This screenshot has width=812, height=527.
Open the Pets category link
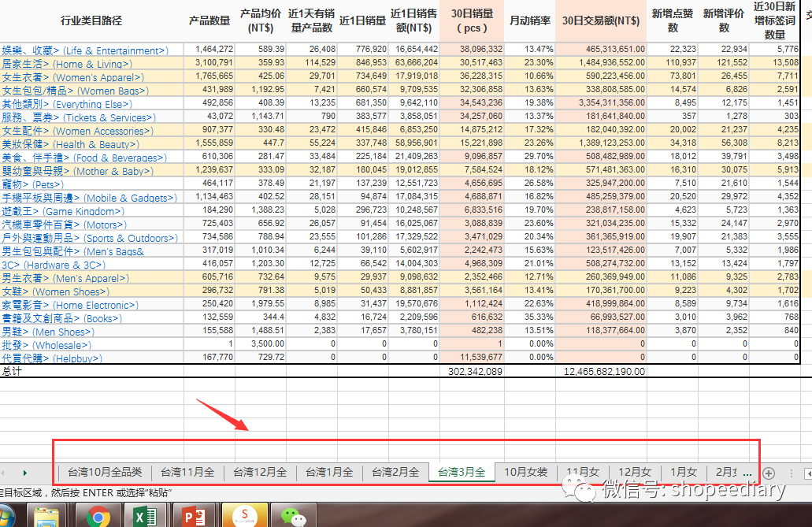[32, 184]
